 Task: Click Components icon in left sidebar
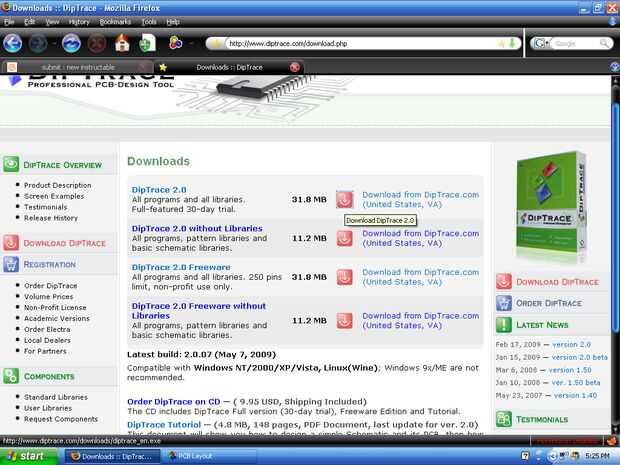(x=11, y=376)
